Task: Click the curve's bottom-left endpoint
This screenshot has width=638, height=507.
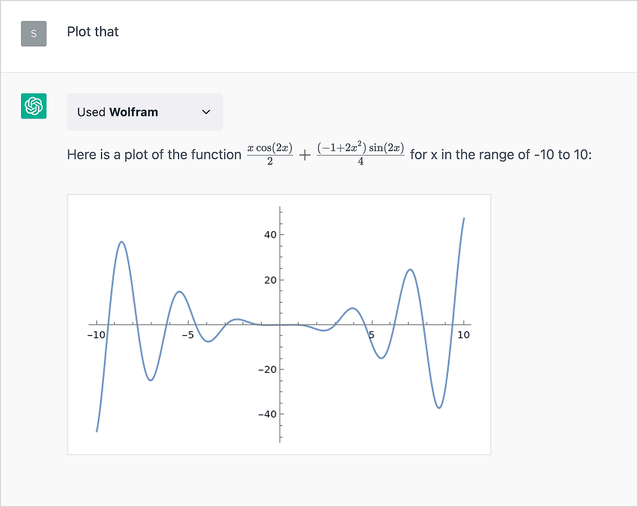Action: (97, 431)
